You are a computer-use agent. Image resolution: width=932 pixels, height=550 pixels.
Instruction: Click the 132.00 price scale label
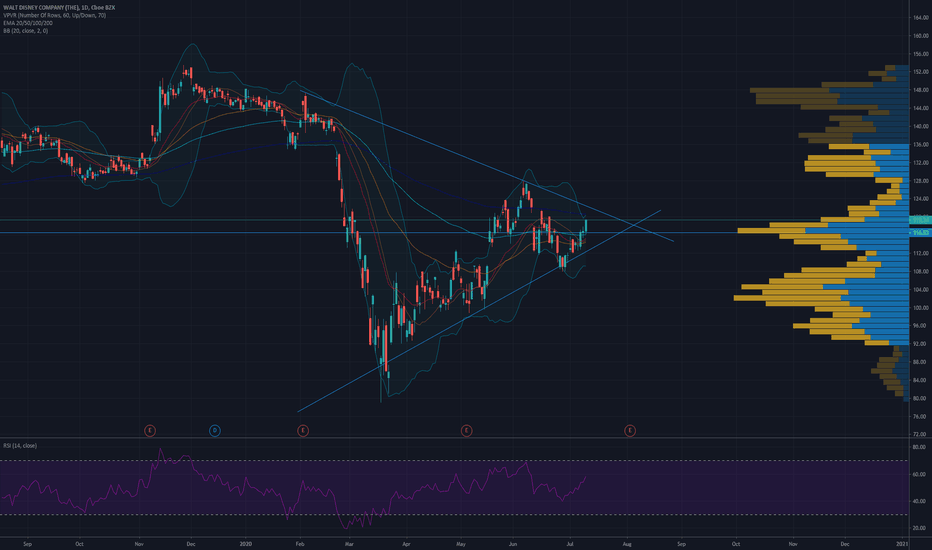point(921,163)
